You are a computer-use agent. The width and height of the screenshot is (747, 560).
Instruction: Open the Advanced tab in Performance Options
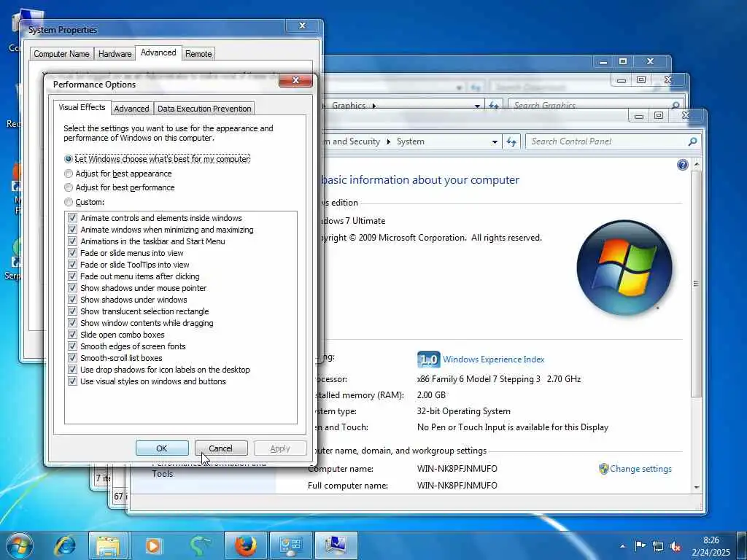(x=131, y=109)
